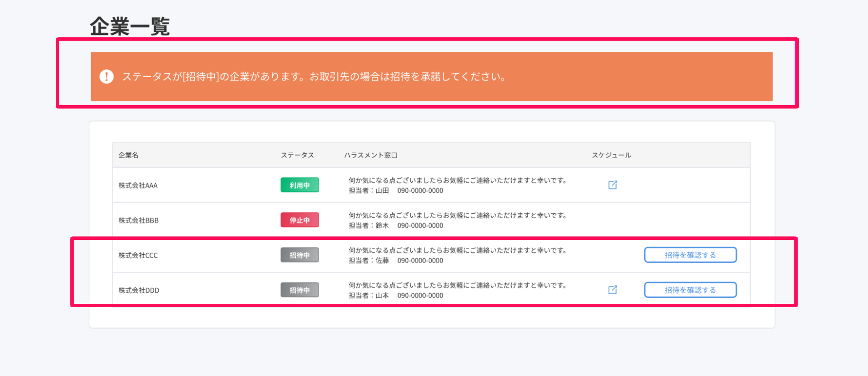Image resolution: width=868 pixels, height=376 pixels.
Task: Click the banner message about 招待中 companies
Action: pyautogui.click(x=314, y=77)
